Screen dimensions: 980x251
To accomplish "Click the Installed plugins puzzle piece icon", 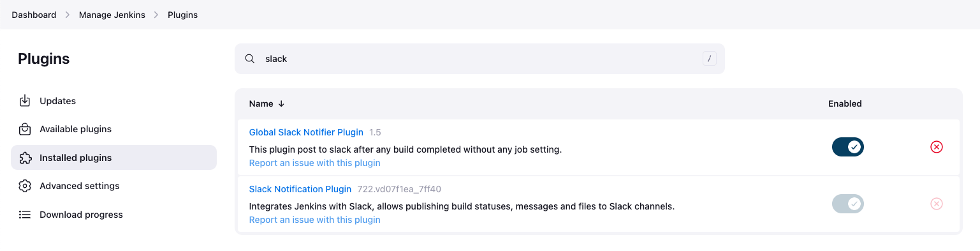I will (25, 158).
